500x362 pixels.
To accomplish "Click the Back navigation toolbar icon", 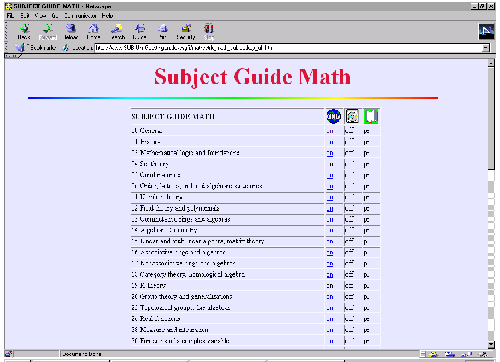I will pos(24,32).
